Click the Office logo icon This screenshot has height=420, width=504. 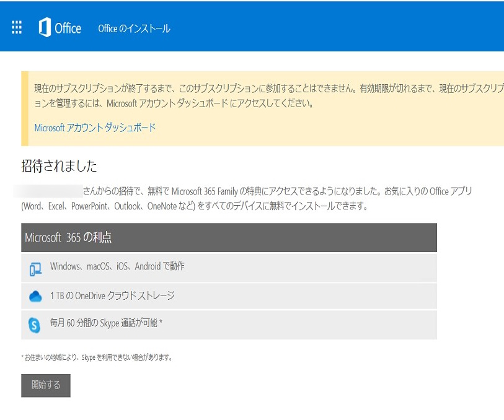[x=44, y=27]
